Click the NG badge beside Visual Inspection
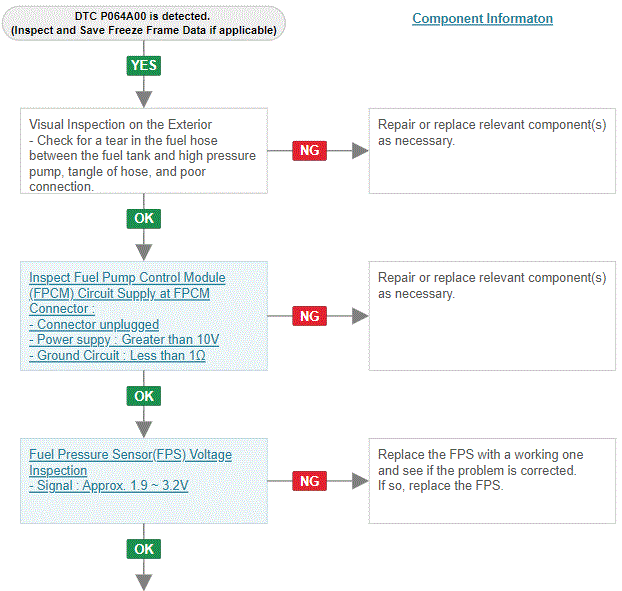 tap(310, 151)
